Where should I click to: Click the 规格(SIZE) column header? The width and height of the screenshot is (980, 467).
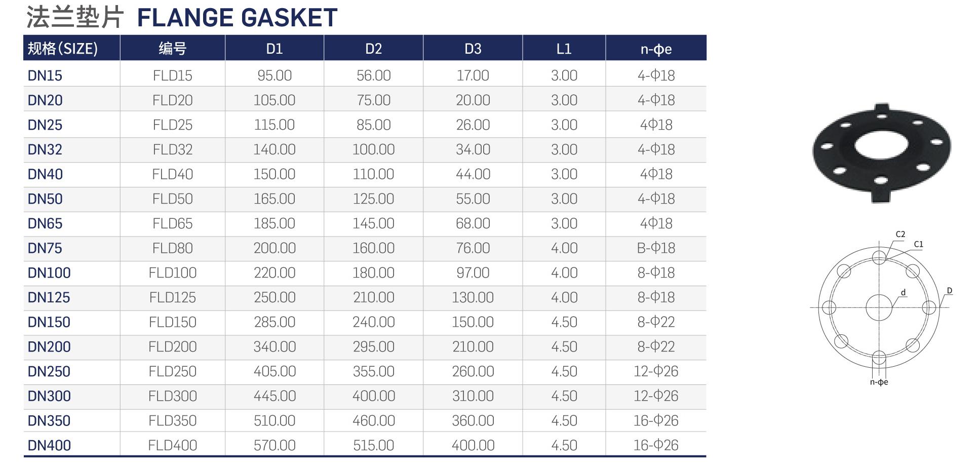point(63,49)
